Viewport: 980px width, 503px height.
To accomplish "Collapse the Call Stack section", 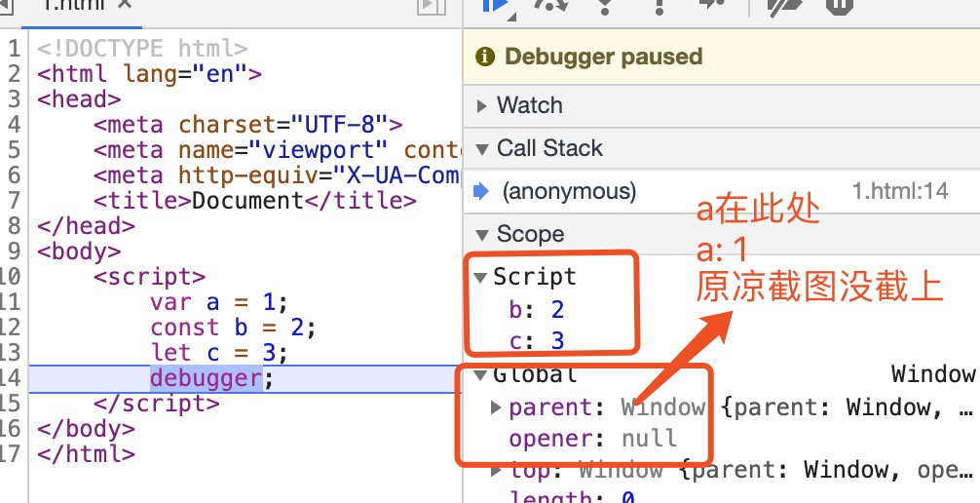I will click(x=482, y=149).
